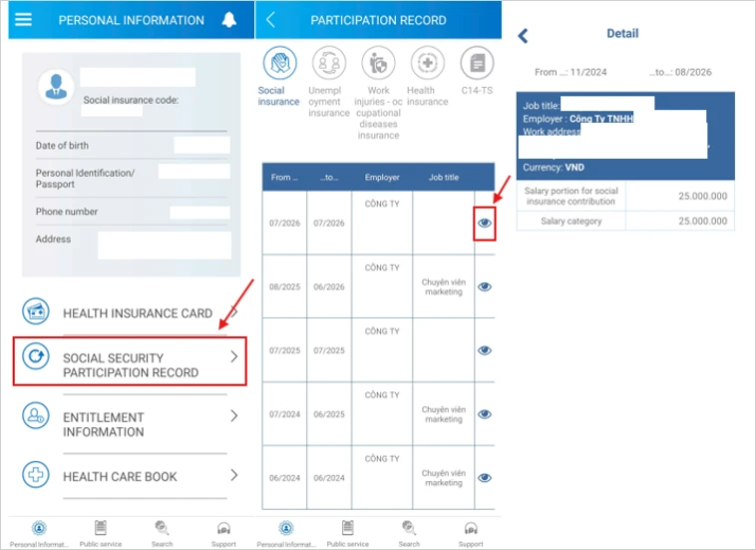
Task: Open Personal Information tab in left bottom bar
Action: tap(39, 534)
